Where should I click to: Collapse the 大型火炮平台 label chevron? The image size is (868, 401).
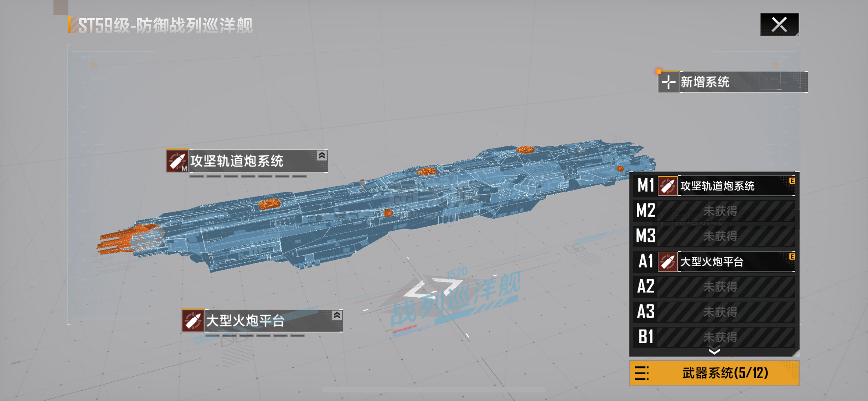(337, 315)
